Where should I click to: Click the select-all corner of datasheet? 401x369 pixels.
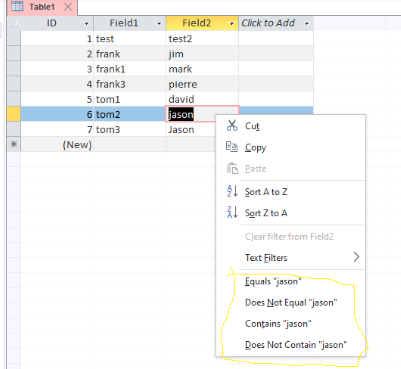(x=14, y=23)
